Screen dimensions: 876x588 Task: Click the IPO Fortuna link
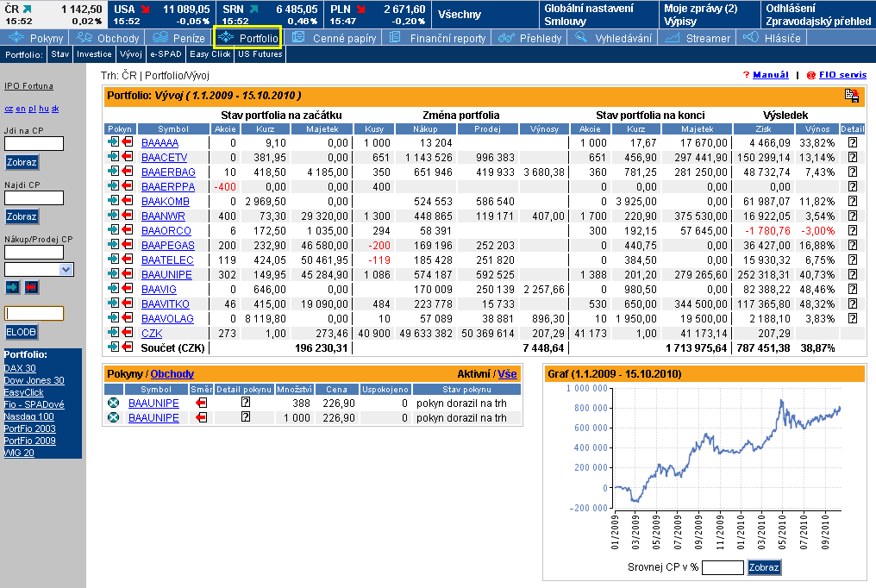28,86
